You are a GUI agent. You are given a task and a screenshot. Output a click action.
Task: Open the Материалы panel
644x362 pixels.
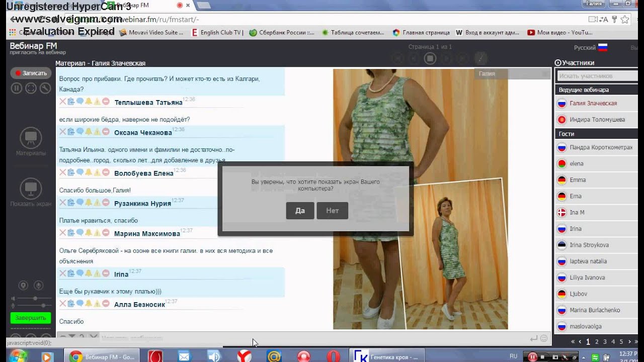pos(31,138)
